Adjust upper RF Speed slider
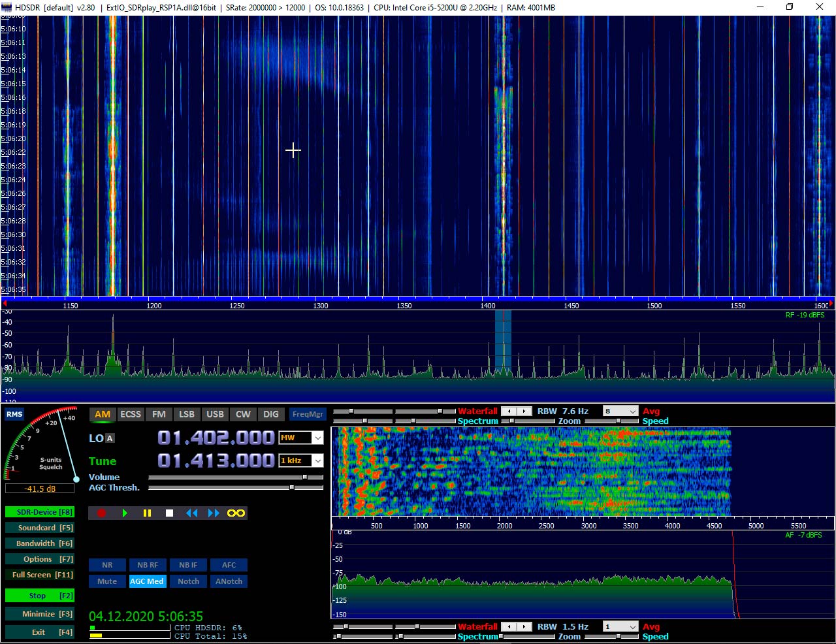Viewport: 836px width, 644px height. pos(613,421)
